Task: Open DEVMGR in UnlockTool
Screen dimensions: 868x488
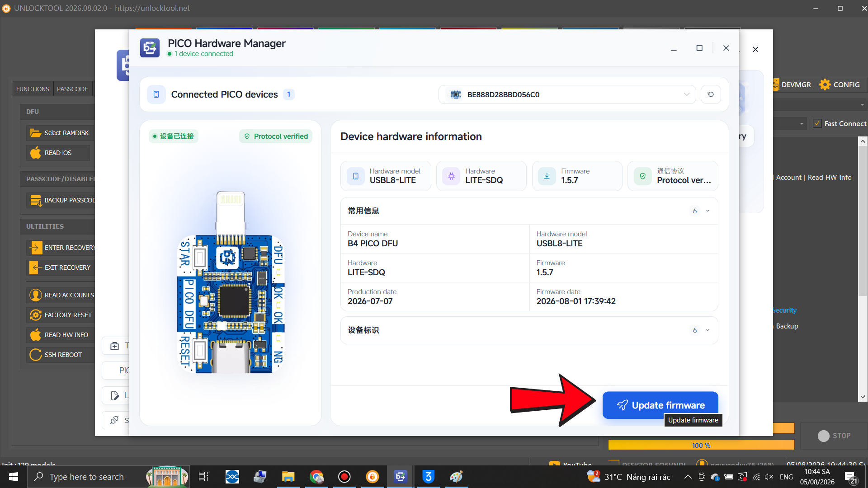Action: (792, 84)
